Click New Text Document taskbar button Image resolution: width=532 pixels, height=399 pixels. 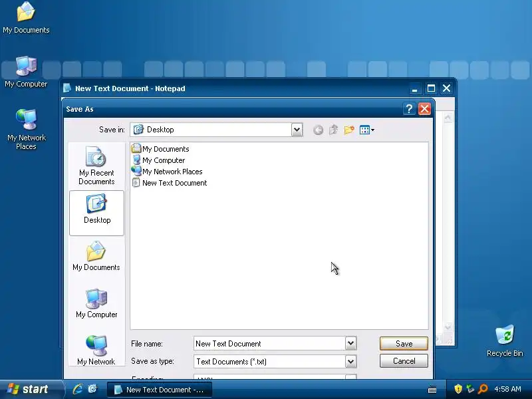tap(160, 390)
